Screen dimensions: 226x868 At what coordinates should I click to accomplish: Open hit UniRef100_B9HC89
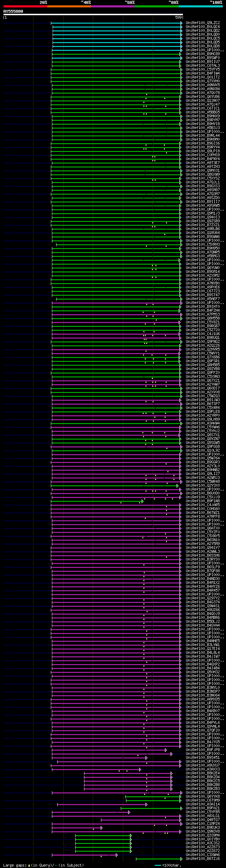click(203, 54)
